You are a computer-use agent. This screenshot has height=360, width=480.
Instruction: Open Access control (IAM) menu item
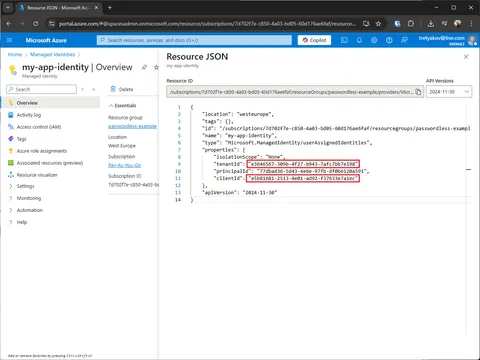(x=39, y=127)
